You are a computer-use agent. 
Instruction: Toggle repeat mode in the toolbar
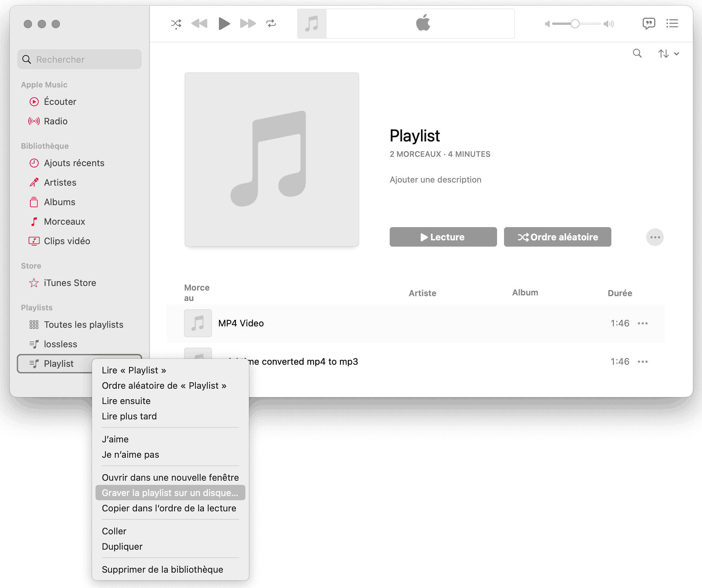(271, 24)
